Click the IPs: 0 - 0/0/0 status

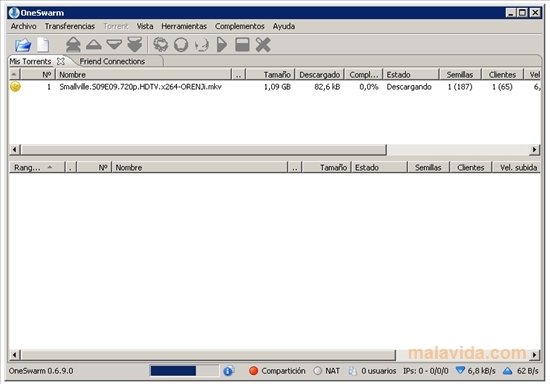(x=425, y=371)
